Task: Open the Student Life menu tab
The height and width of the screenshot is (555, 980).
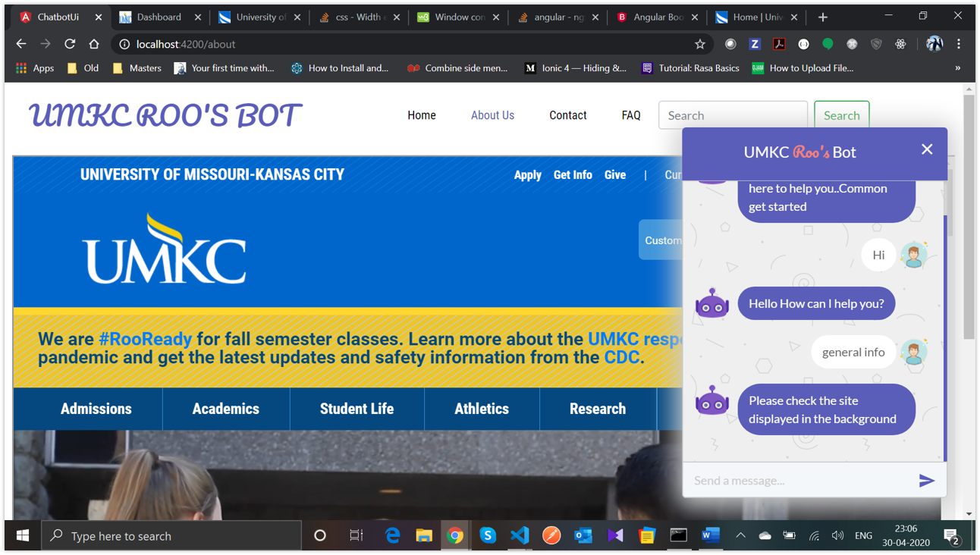Action: [x=357, y=409]
